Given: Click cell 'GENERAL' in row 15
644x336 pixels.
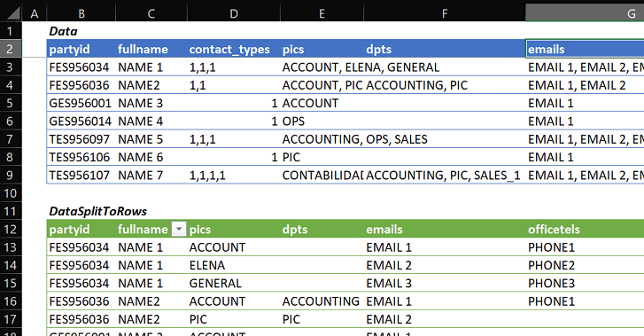Looking at the screenshot, I should 234,284.
